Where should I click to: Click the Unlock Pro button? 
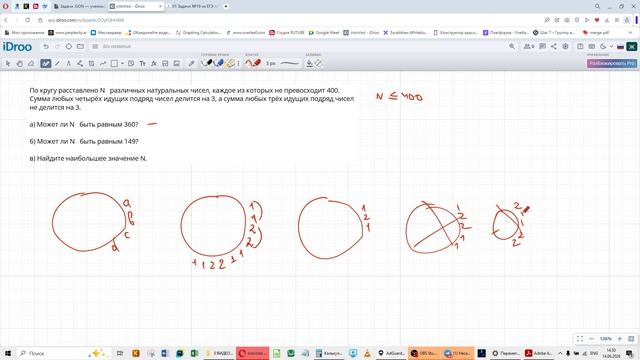[611, 63]
